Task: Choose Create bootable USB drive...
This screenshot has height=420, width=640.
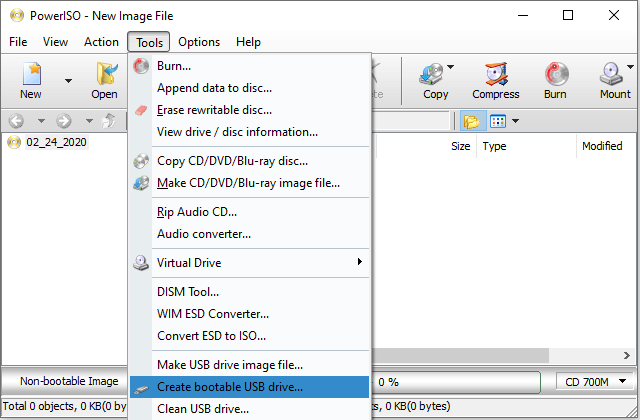Action: [249, 387]
